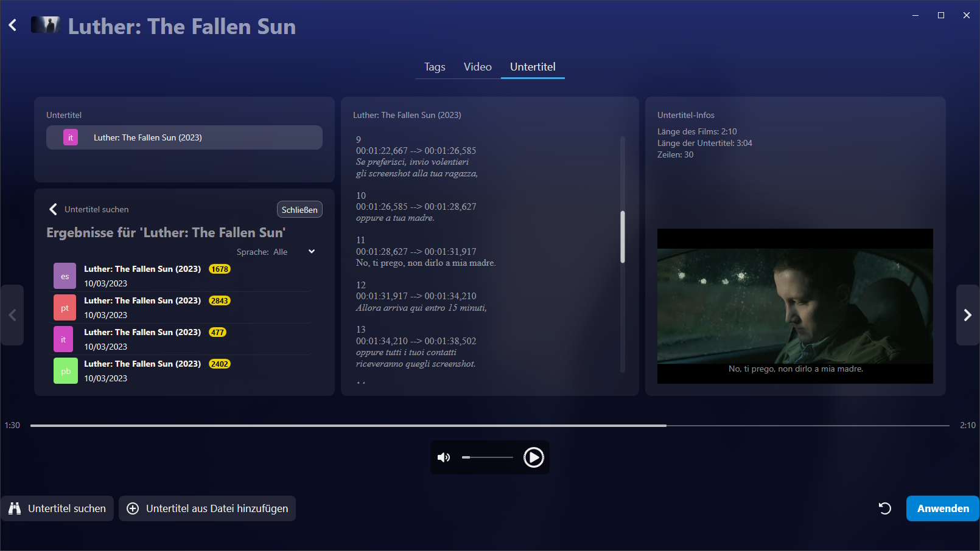Click the Anwenden button
The image size is (980, 551).
tap(942, 508)
